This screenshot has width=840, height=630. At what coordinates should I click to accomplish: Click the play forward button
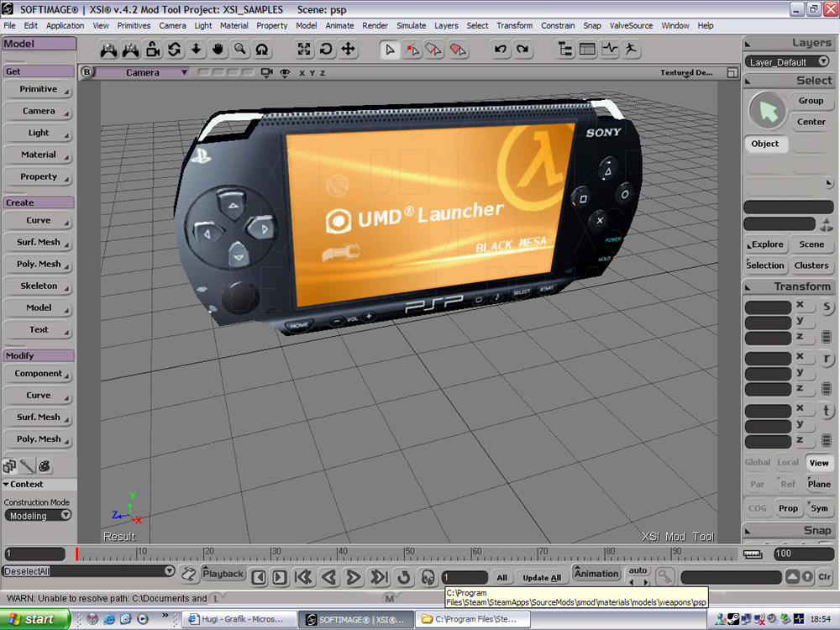(x=353, y=577)
